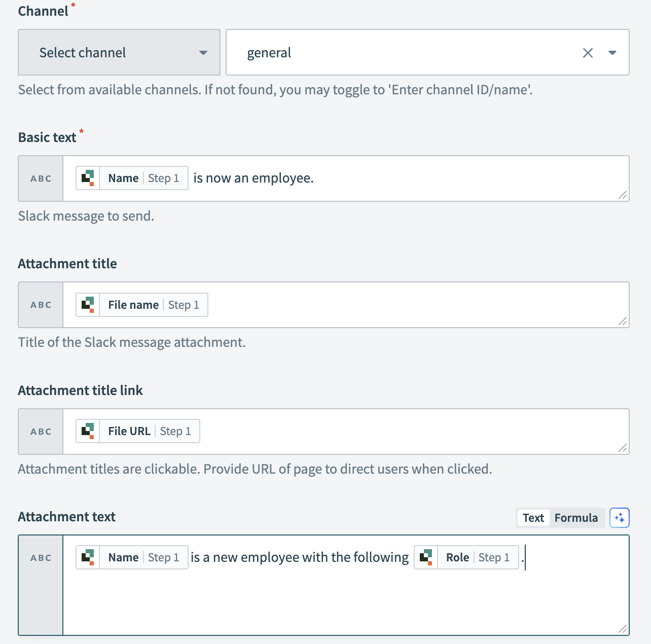Viewport: 651px width, 644px height.
Task: Open the Select channel dropdown
Action: pos(119,52)
